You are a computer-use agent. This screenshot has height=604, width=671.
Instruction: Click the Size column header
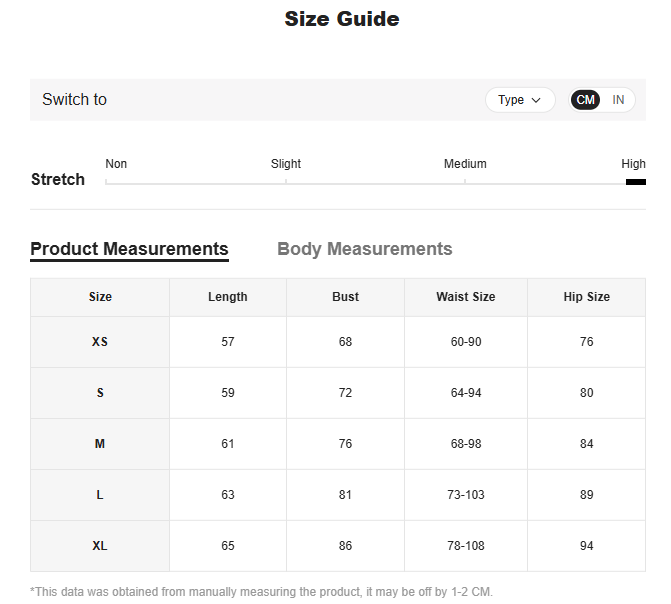100,297
